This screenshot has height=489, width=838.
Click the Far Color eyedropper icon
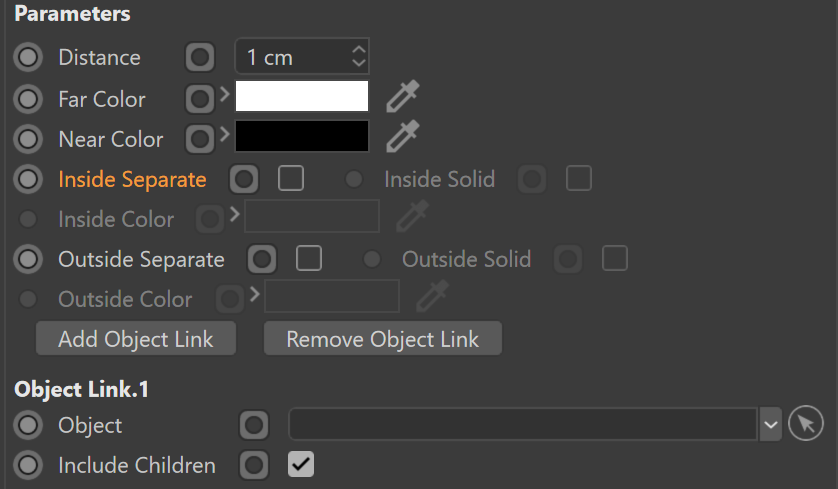click(402, 97)
